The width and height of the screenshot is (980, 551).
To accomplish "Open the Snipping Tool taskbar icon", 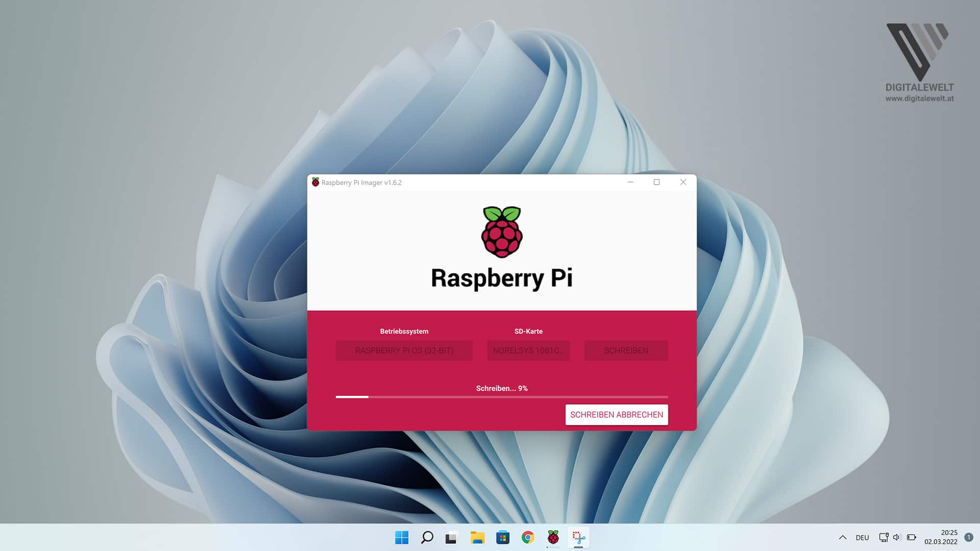I will (578, 537).
